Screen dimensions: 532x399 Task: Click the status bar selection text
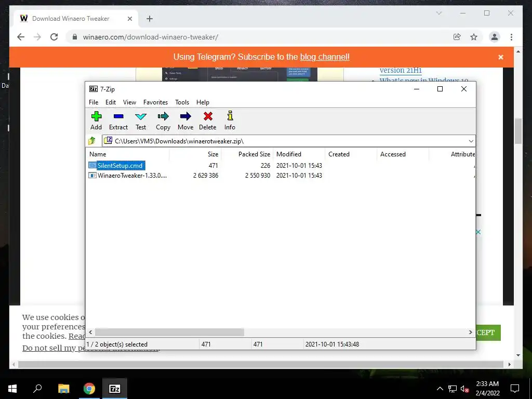click(x=117, y=344)
